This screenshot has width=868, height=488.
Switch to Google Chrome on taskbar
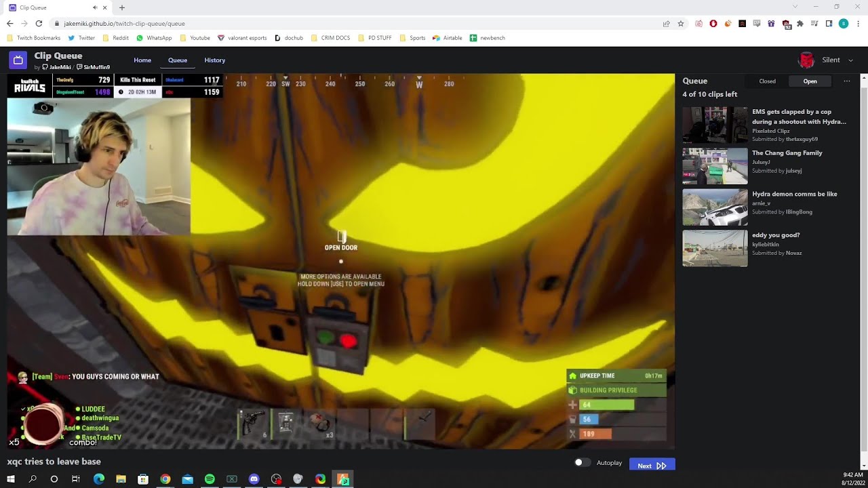pyautogui.click(x=165, y=479)
